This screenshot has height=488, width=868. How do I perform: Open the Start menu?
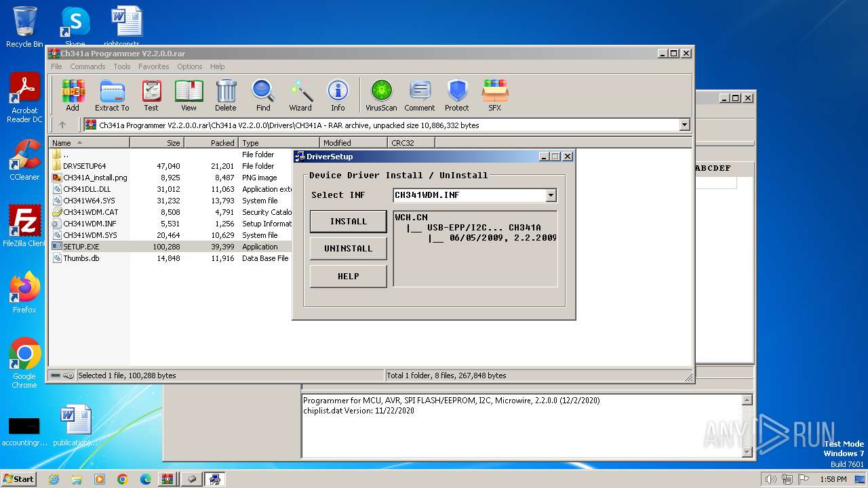(x=19, y=479)
